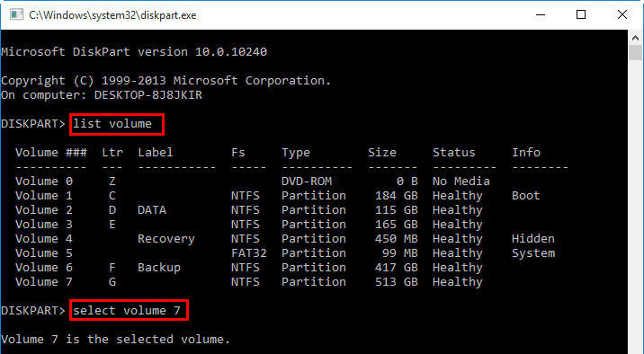Click the 'Ltr' column header
The width and height of the screenshot is (644, 354).
(112, 153)
